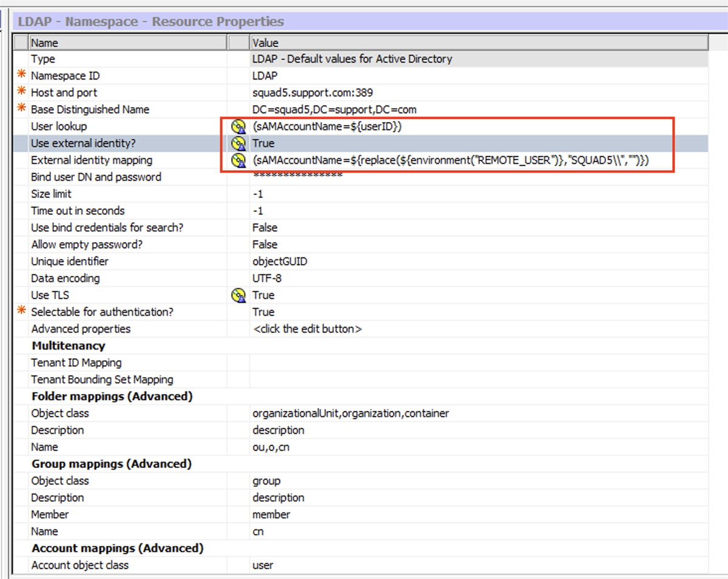This screenshot has height=579, width=728.
Task: Edit Account object class value user
Action: (x=263, y=566)
